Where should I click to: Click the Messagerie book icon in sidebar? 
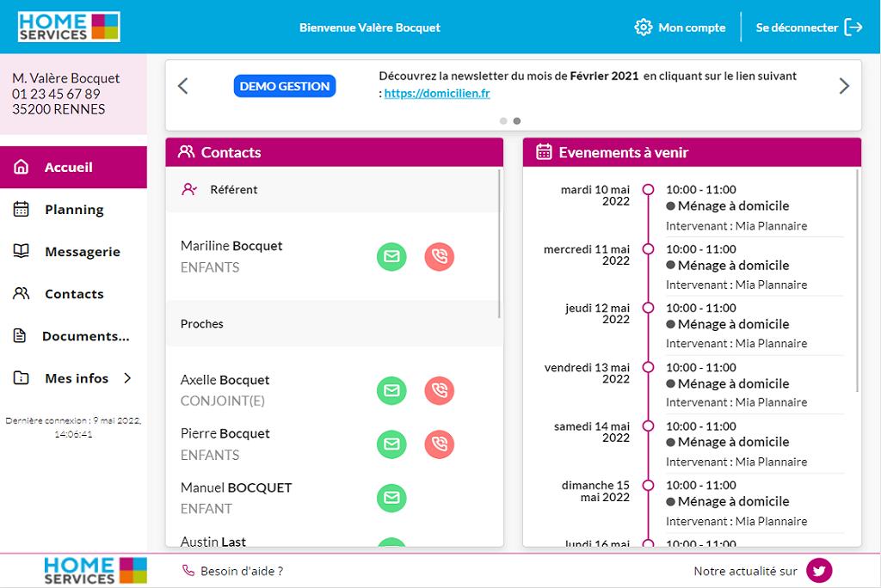[21, 251]
